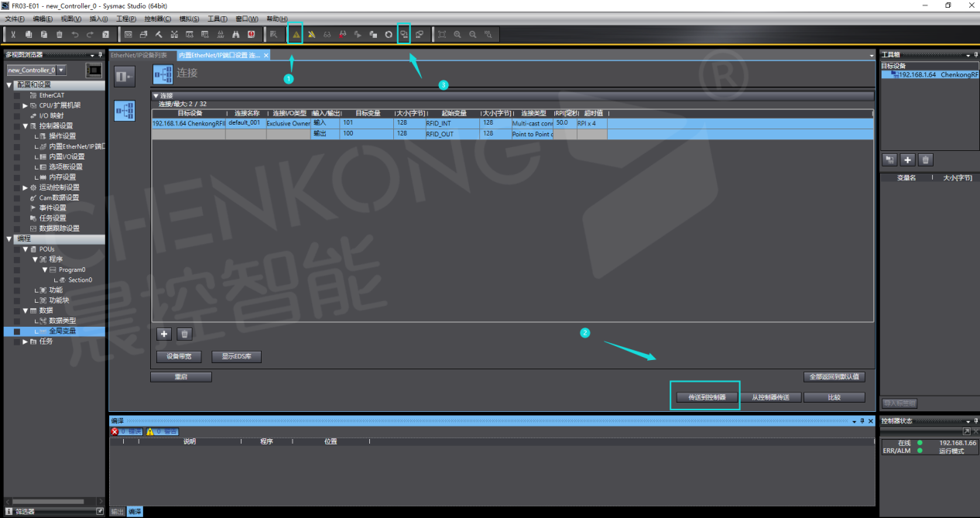This screenshot has height=518, width=980.
Task: Click the zoom in magnifier icon
Action: click(x=457, y=34)
